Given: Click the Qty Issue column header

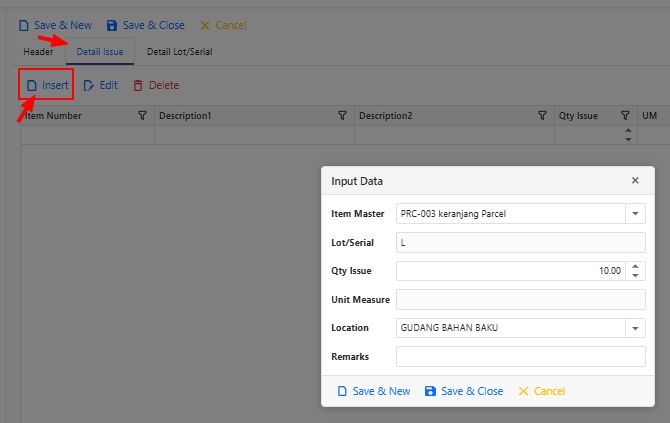Looking at the screenshot, I should [x=596, y=115].
